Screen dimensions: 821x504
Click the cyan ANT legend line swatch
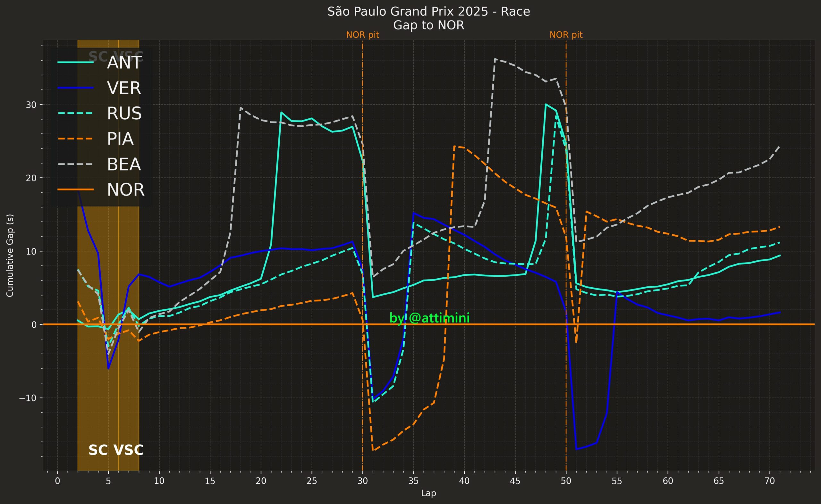pos(75,62)
